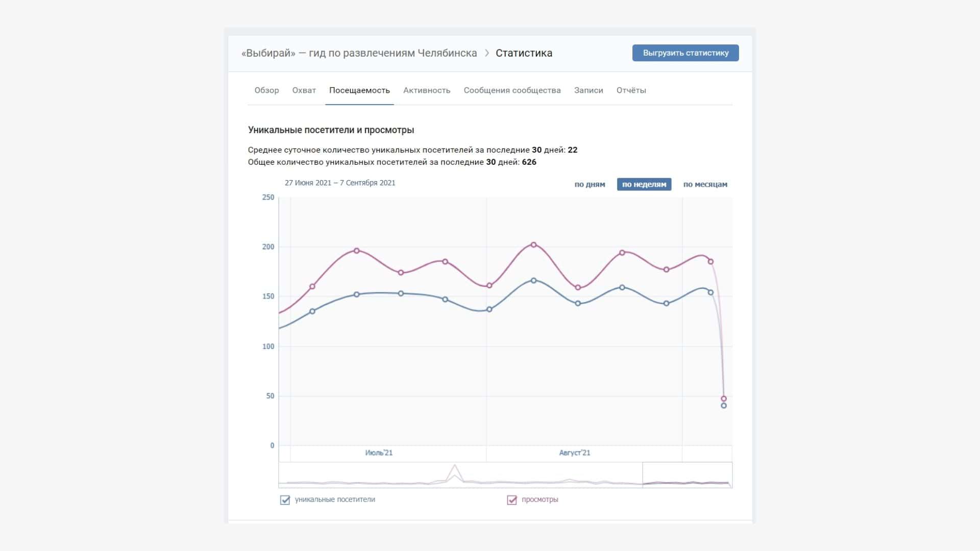Image resolution: width=980 pixels, height=551 pixels.
Task: Click the last просмотры point near 50
Action: click(x=724, y=399)
